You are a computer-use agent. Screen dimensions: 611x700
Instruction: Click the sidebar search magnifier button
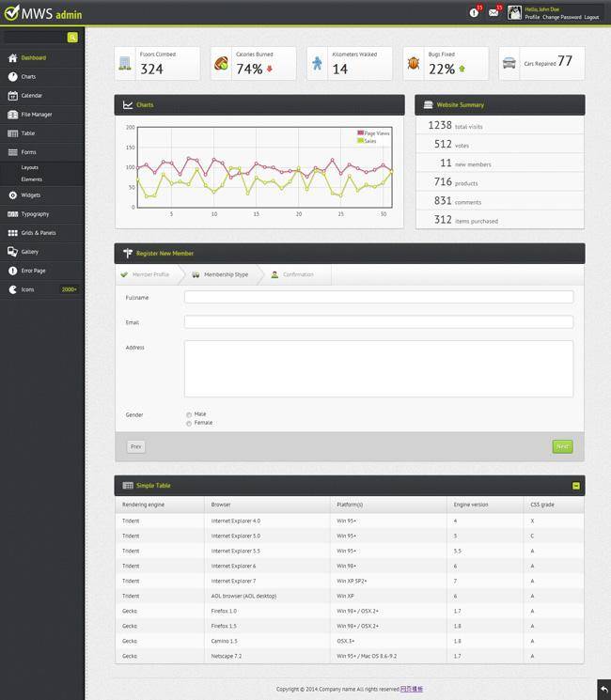(72, 38)
